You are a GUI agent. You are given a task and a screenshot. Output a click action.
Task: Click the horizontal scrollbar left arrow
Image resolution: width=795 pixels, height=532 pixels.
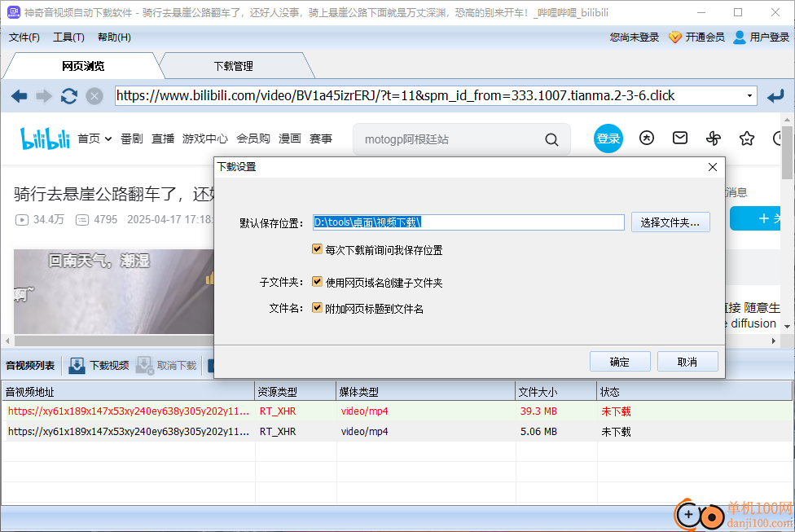coord(7,341)
